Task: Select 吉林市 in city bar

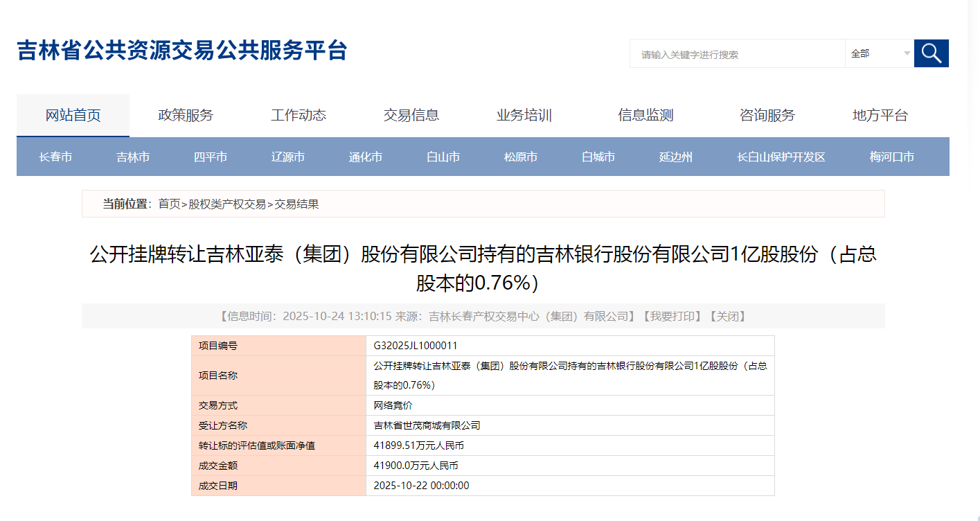Action: pos(133,157)
